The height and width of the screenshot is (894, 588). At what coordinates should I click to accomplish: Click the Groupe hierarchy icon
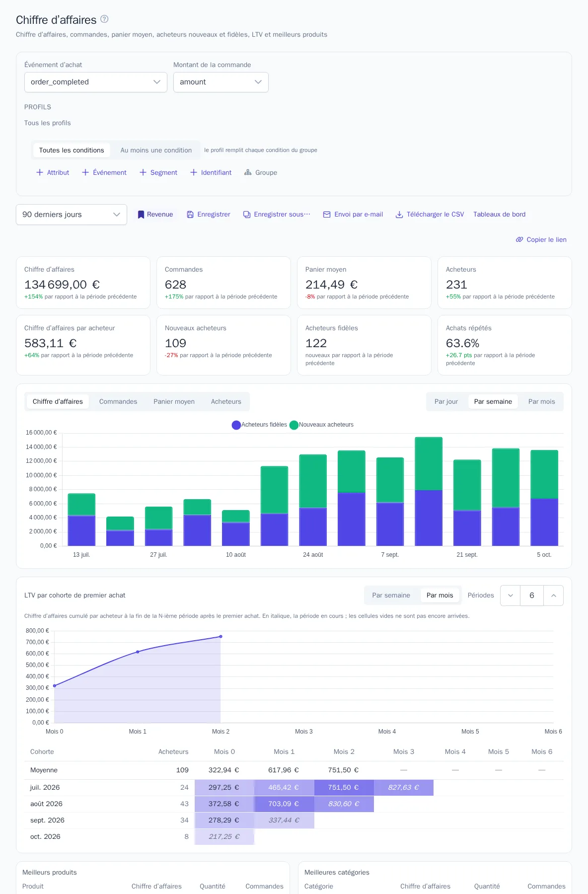[x=248, y=172]
